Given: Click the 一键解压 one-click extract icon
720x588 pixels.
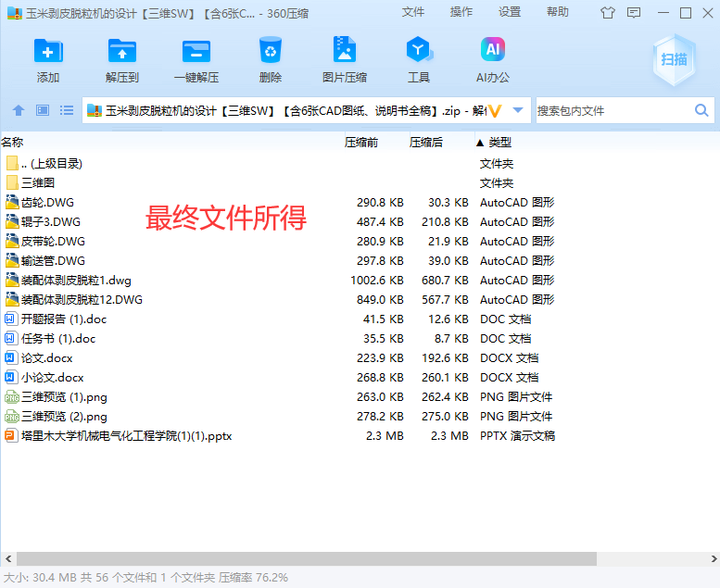Looking at the screenshot, I should coord(196,51).
